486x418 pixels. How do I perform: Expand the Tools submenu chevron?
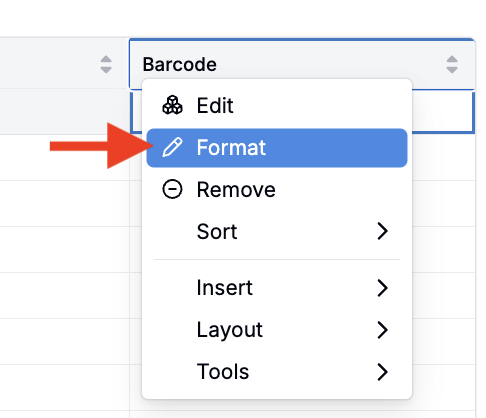click(x=382, y=372)
